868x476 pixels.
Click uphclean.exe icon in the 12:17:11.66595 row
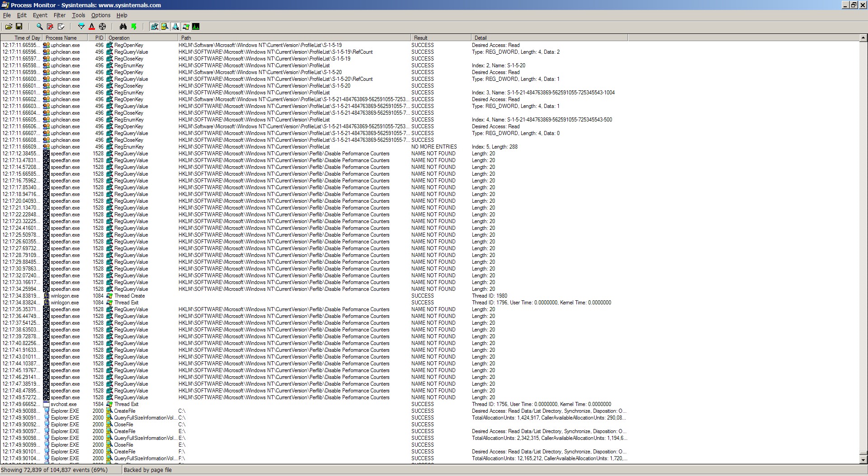46,45
